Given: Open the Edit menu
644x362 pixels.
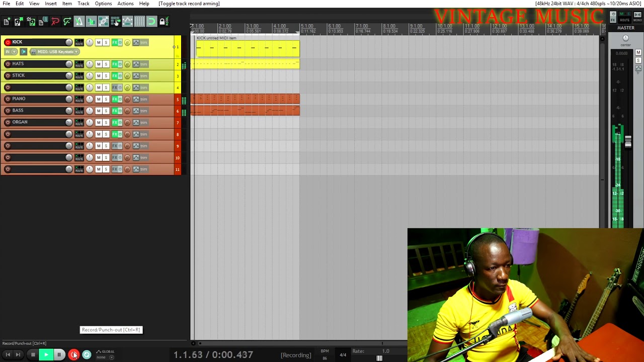Looking at the screenshot, I should point(20,4).
